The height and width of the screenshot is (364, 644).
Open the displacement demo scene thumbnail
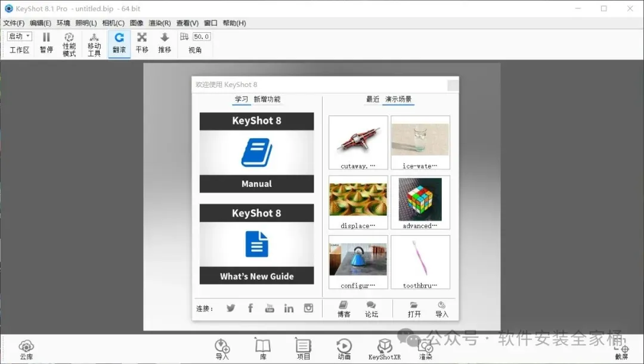[358, 203]
